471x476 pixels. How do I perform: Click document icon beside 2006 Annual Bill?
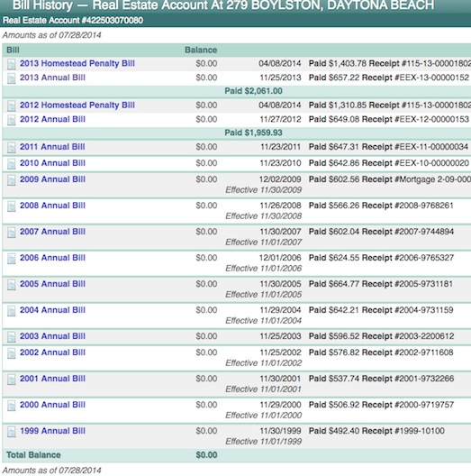point(12,259)
